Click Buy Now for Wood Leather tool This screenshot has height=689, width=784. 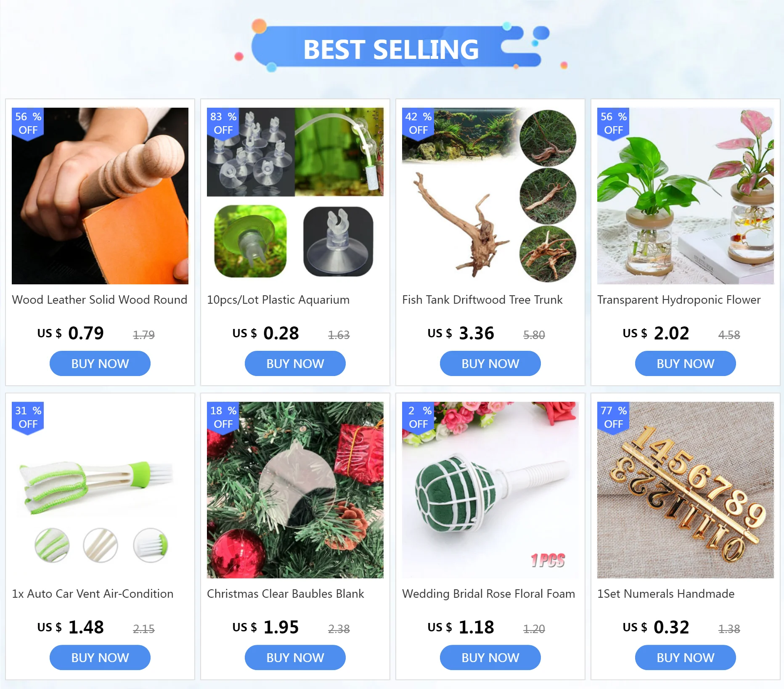tap(100, 363)
